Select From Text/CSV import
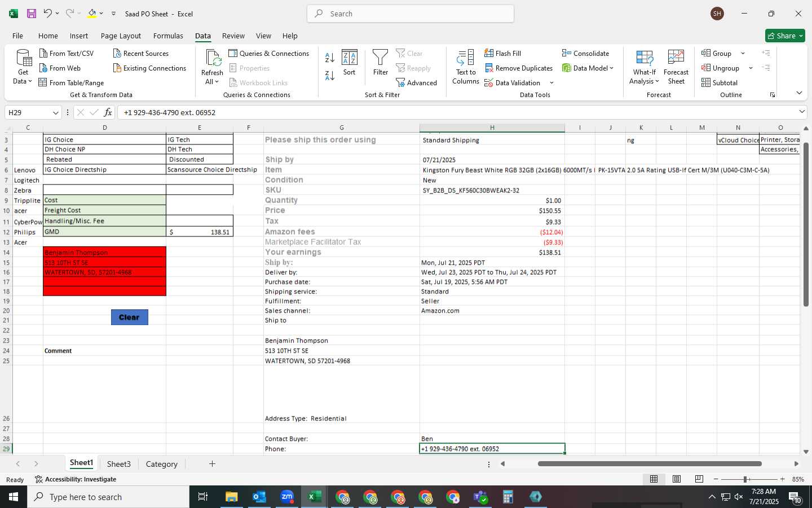The height and width of the screenshot is (508, 812). (67, 53)
